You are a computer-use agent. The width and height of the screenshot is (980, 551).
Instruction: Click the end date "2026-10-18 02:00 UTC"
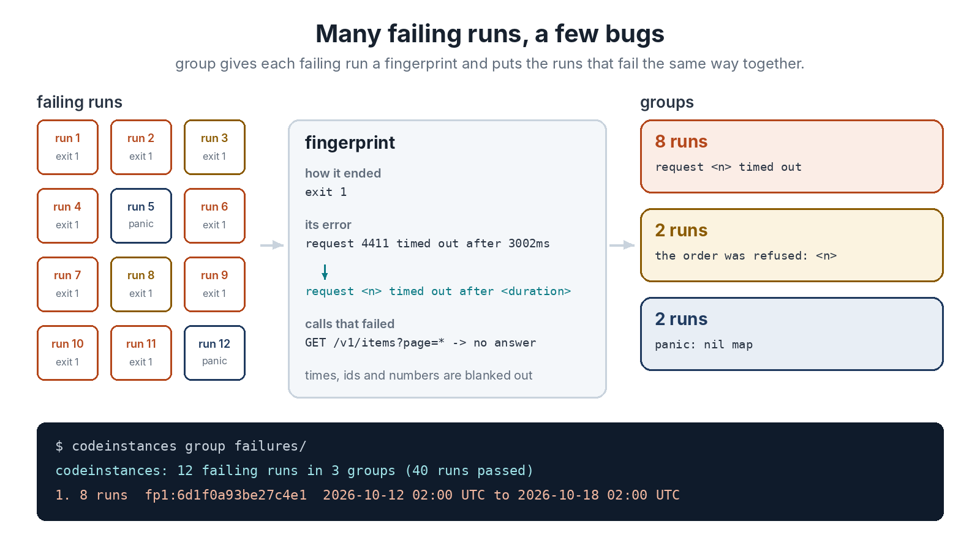[x=599, y=495]
